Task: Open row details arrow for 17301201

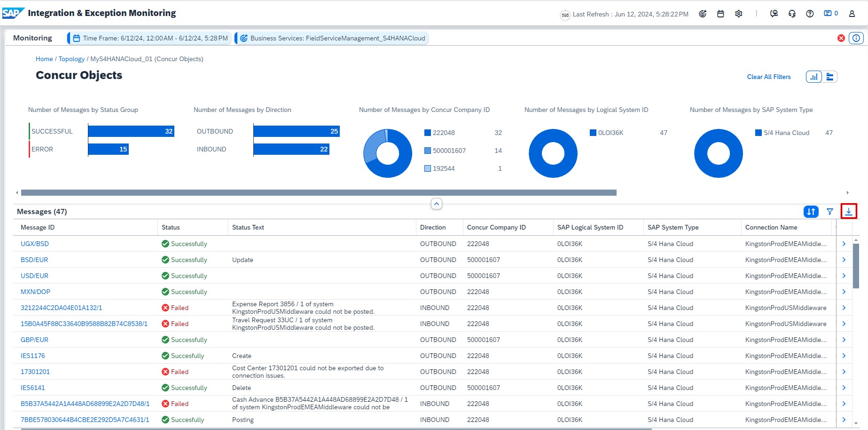Action: pos(844,372)
